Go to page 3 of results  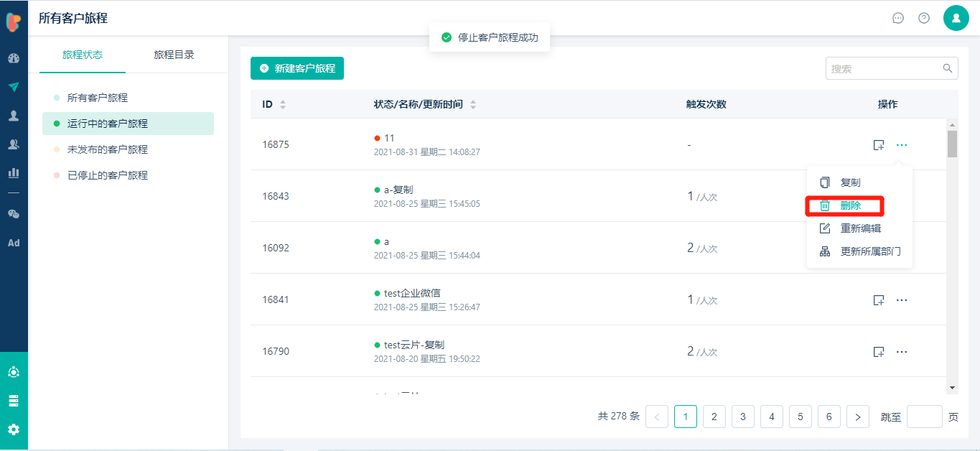coord(743,417)
